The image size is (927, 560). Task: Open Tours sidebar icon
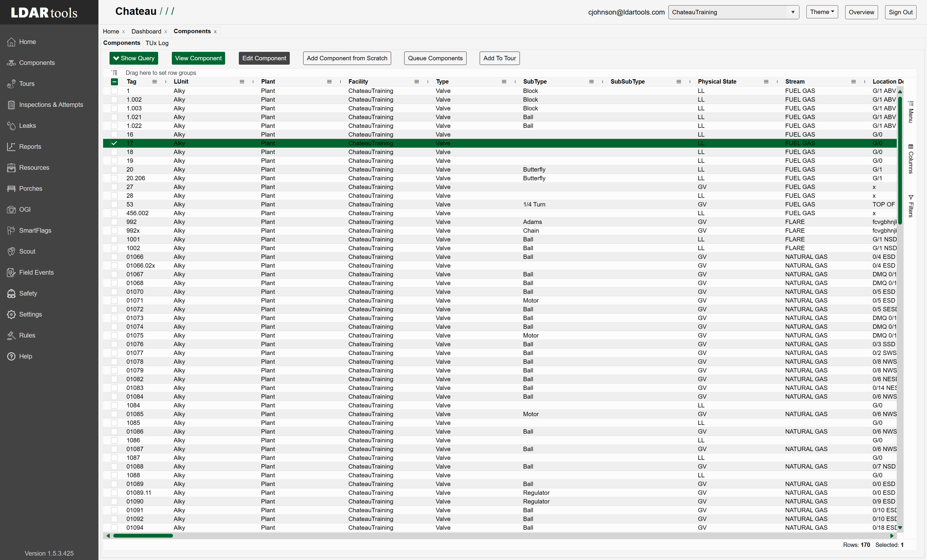point(11,84)
